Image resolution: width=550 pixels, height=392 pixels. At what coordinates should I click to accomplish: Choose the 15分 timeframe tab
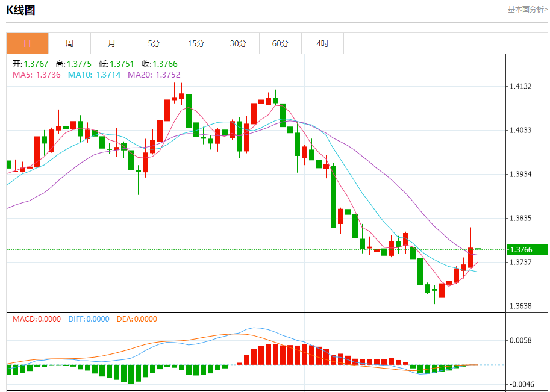(x=196, y=43)
